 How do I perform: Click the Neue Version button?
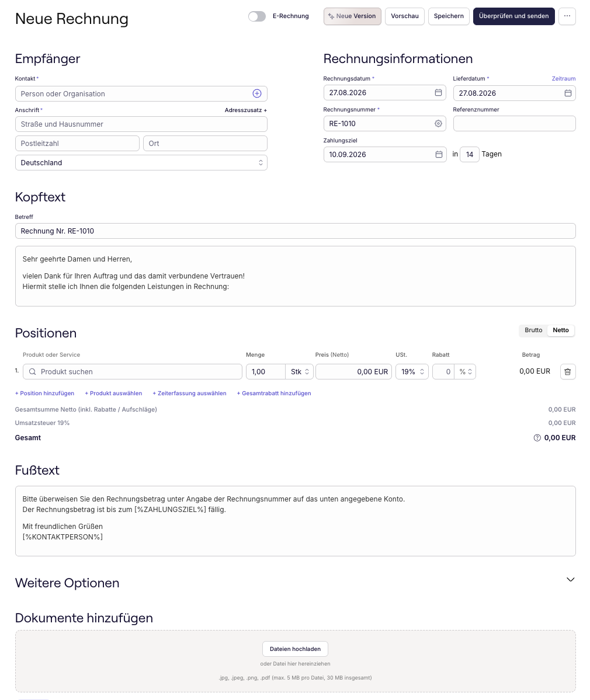352,16
